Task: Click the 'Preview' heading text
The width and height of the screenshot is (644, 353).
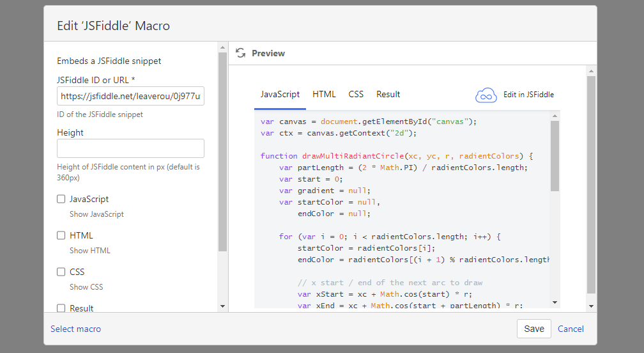Action: [268, 53]
